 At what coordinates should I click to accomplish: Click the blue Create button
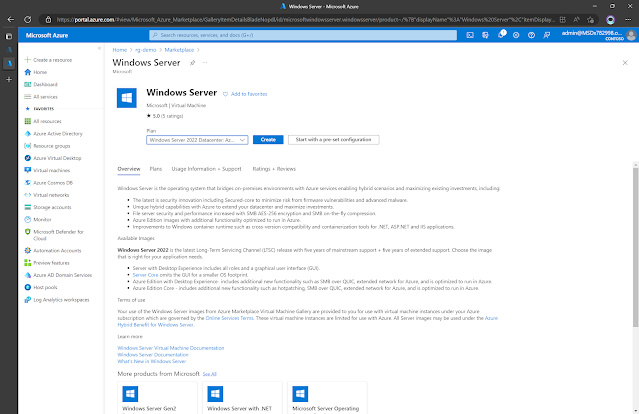point(268,140)
